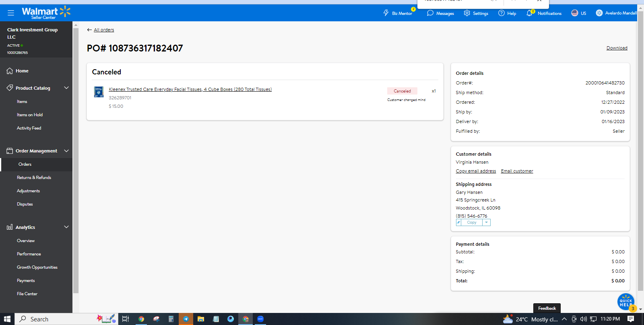The height and width of the screenshot is (325, 644).
Task: Open Zoom from the taskbar
Action: pyautogui.click(x=260, y=319)
